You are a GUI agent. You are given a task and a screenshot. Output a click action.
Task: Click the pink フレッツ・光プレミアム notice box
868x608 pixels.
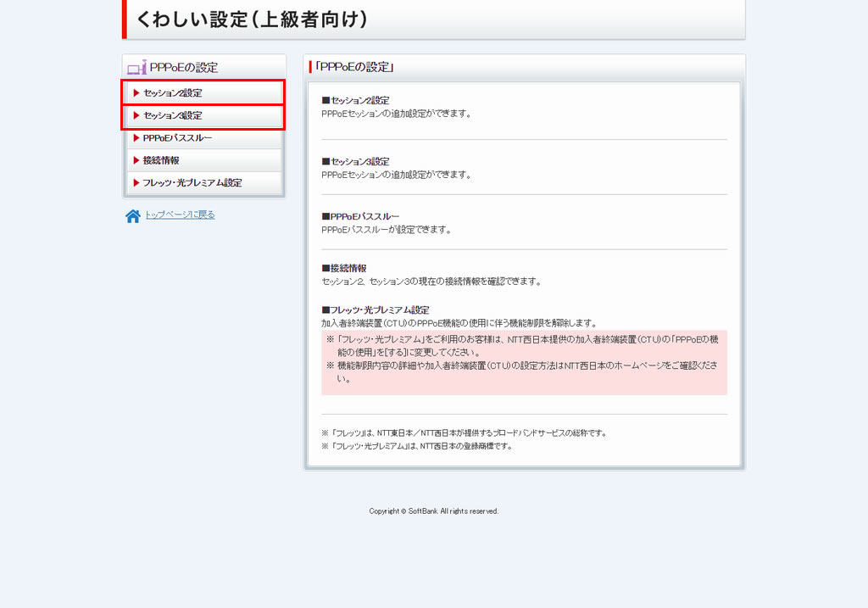click(524, 362)
